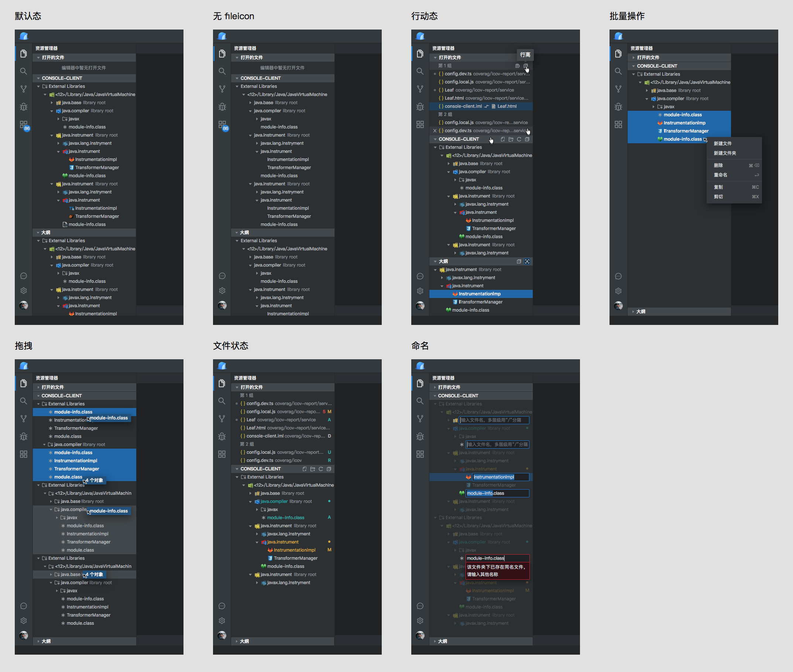Screen dimensions: 793x672
Task: Click refresh icon in 文件状态 CONSOLE-CLIENT header
Action: coord(321,469)
